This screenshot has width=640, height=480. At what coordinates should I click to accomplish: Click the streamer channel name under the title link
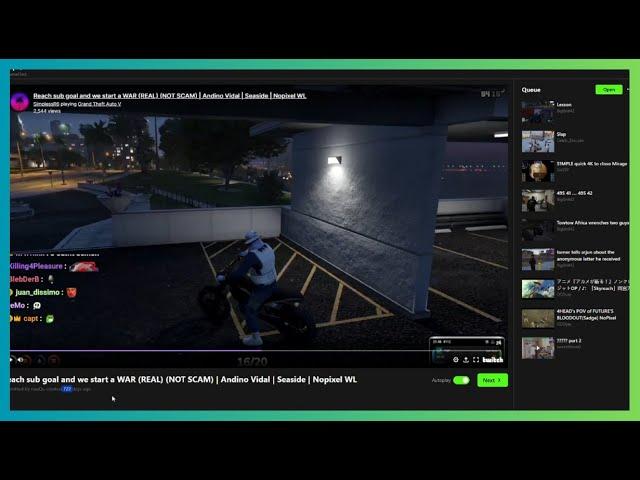pos(46,104)
